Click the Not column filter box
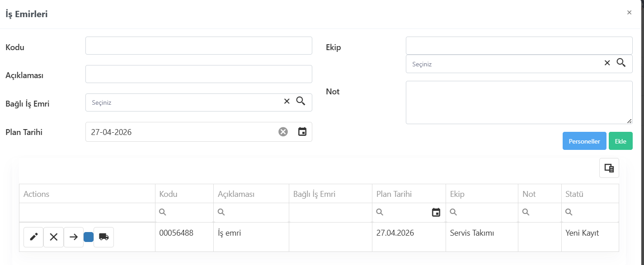644x265 pixels. tap(540, 212)
